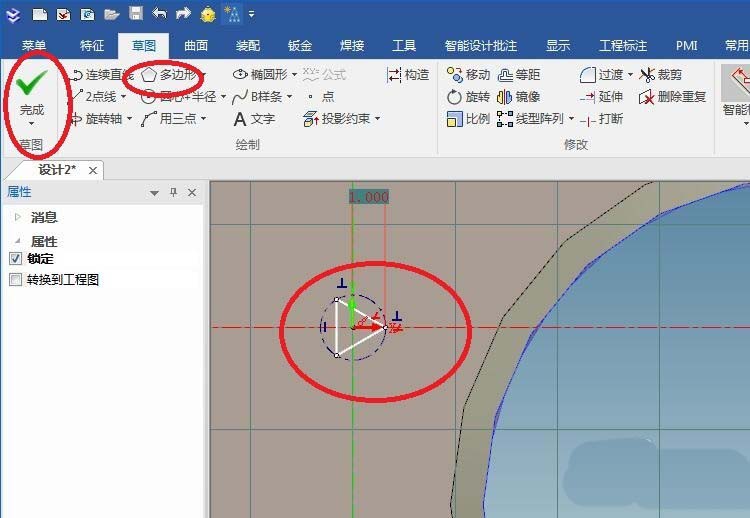Switch to the 装配 ribbon tab

(248, 45)
